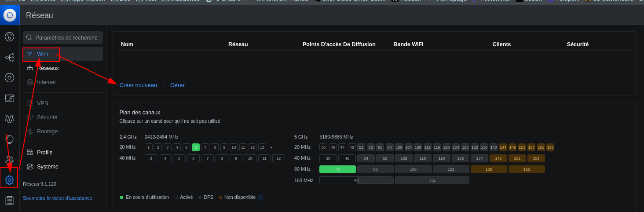The image size is (644, 212).
Task: Toggle 5 GHz 80 MHz channel 106
Action: [413, 169]
